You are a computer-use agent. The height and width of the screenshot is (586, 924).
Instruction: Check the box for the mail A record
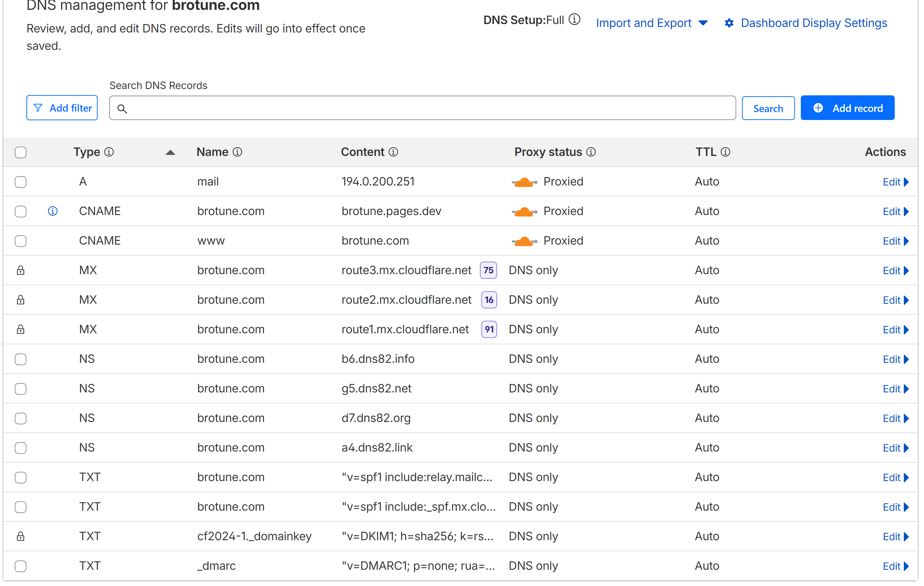21,182
